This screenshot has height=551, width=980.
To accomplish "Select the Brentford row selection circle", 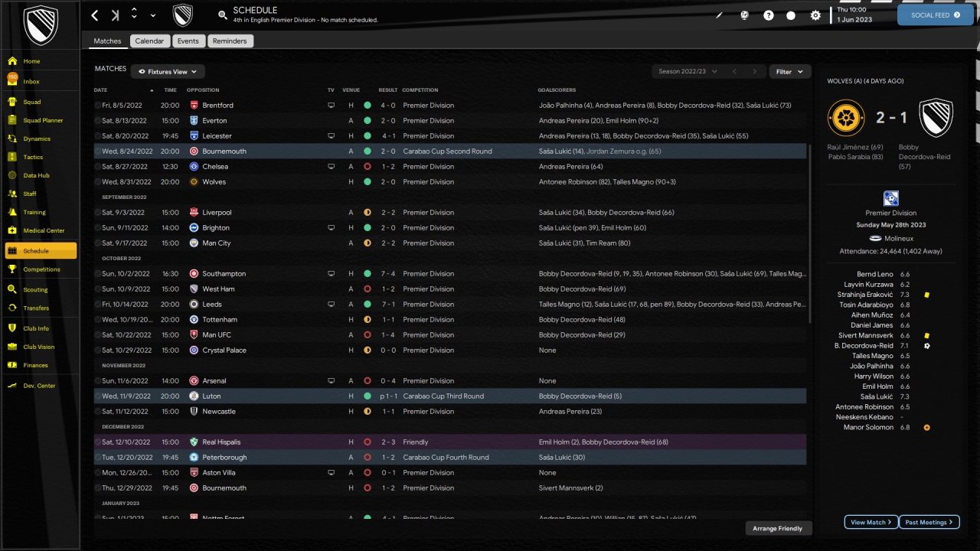I will point(98,106).
